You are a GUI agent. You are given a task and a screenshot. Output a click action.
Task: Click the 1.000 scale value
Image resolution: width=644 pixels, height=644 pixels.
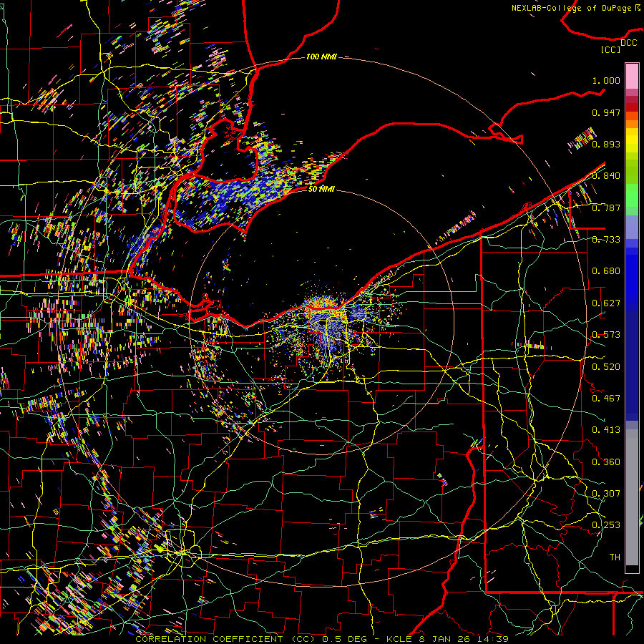coord(606,80)
